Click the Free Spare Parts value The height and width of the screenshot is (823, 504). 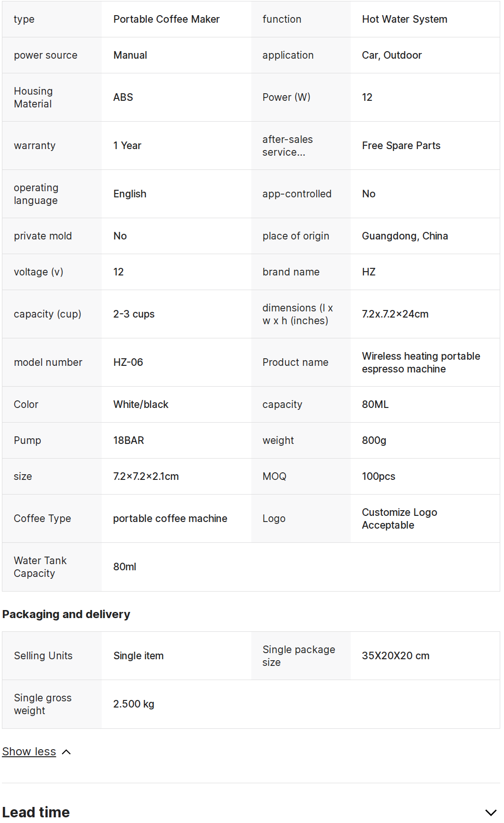(x=401, y=146)
